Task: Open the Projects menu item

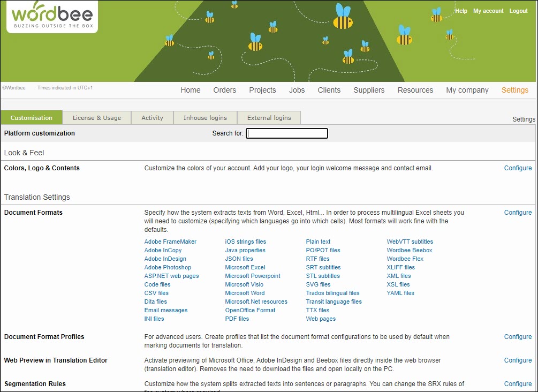Action: tap(262, 90)
